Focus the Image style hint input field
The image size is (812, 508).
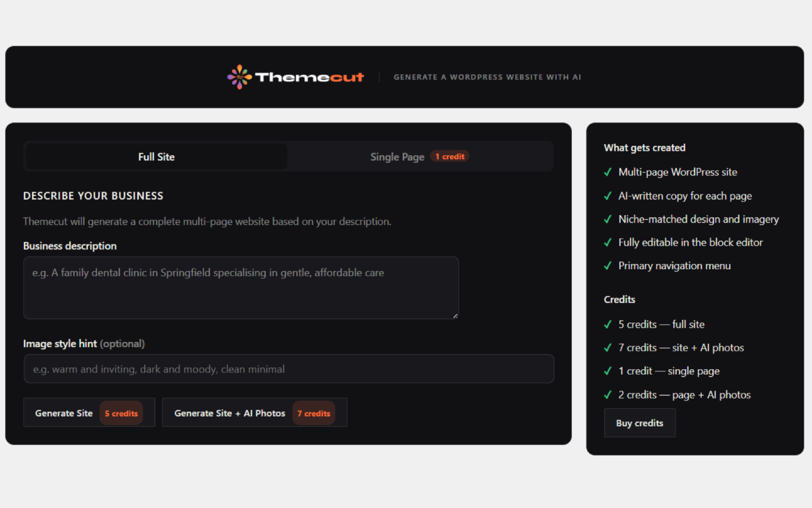289,369
